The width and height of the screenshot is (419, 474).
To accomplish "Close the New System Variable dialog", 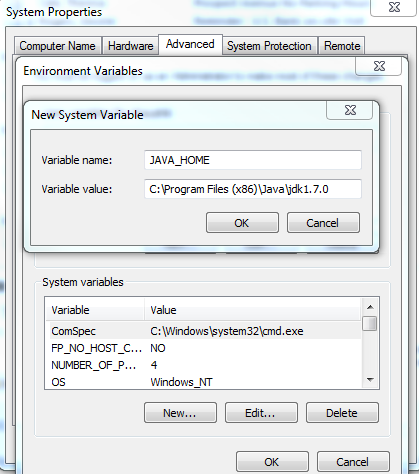I will (x=349, y=110).
